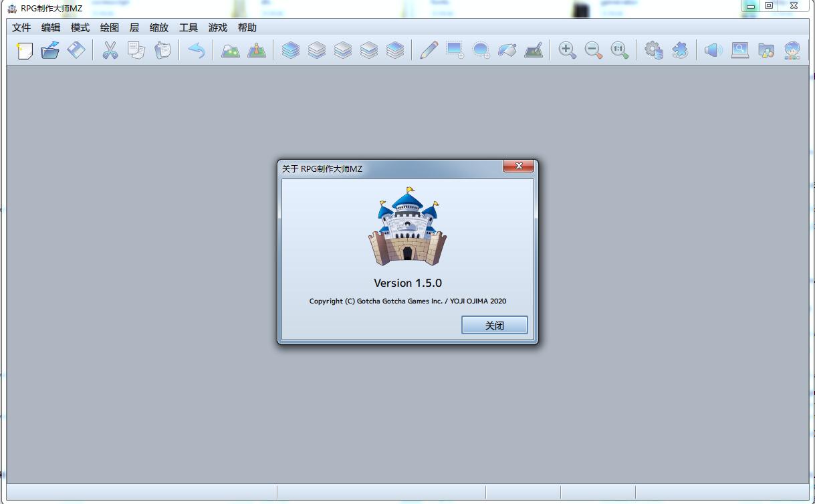The height and width of the screenshot is (504, 815).
Task: Open the 绘图 menu
Action: pyautogui.click(x=110, y=27)
